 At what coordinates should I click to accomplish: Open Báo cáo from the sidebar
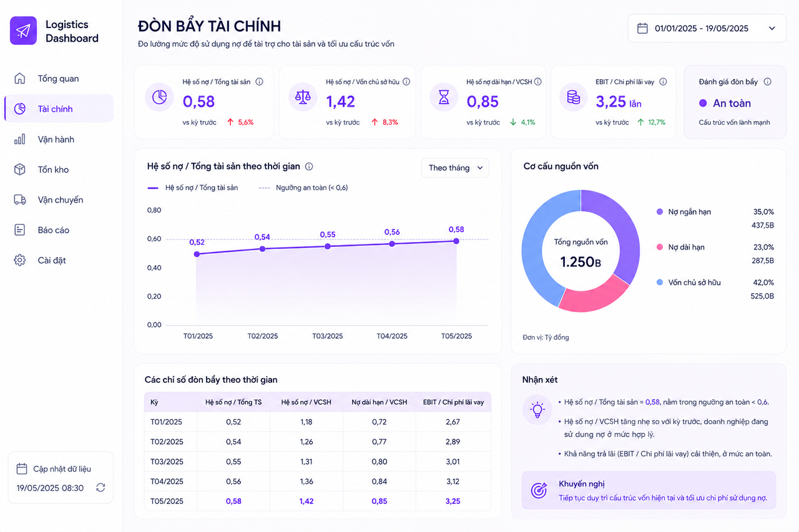tap(59, 230)
